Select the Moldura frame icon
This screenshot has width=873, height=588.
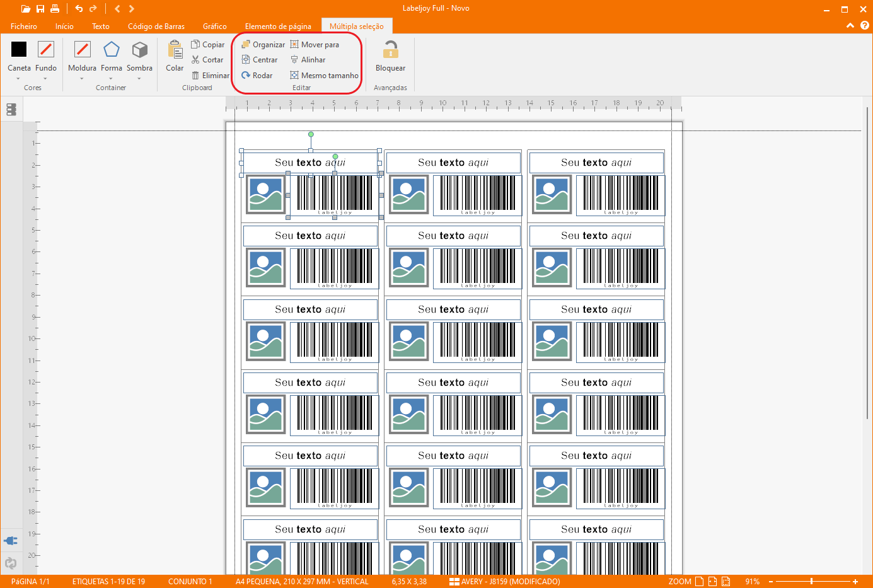pyautogui.click(x=83, y=49)
